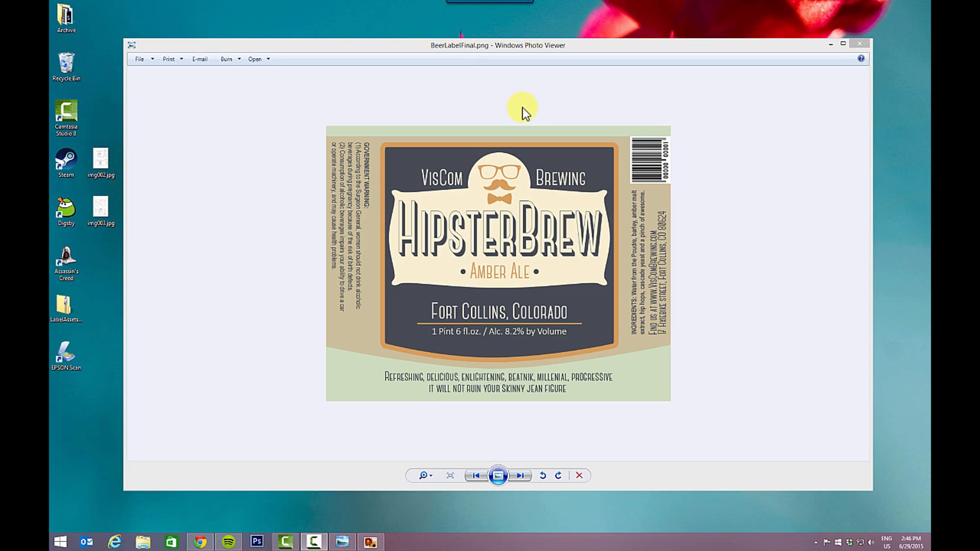Image resolution: width=980 pixels, height=551 pixels.
Task: Rotate the image counterclockwise
Action: (543, 475)
